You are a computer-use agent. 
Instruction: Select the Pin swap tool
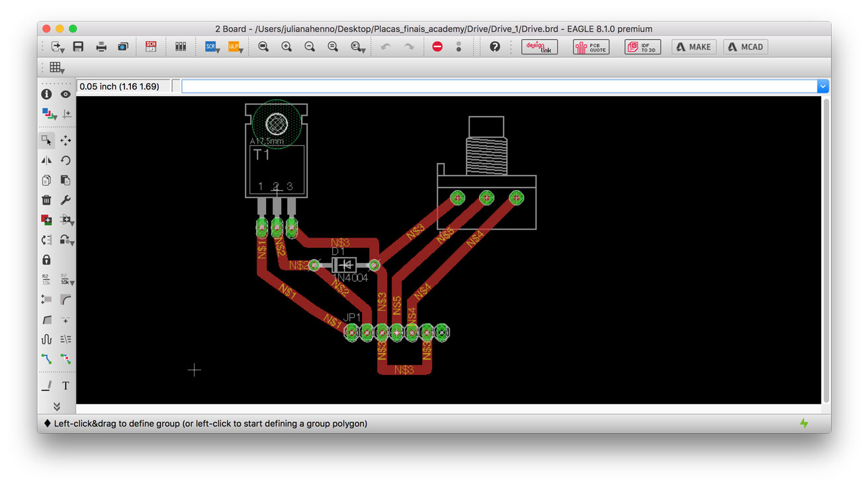coord(46,240)
